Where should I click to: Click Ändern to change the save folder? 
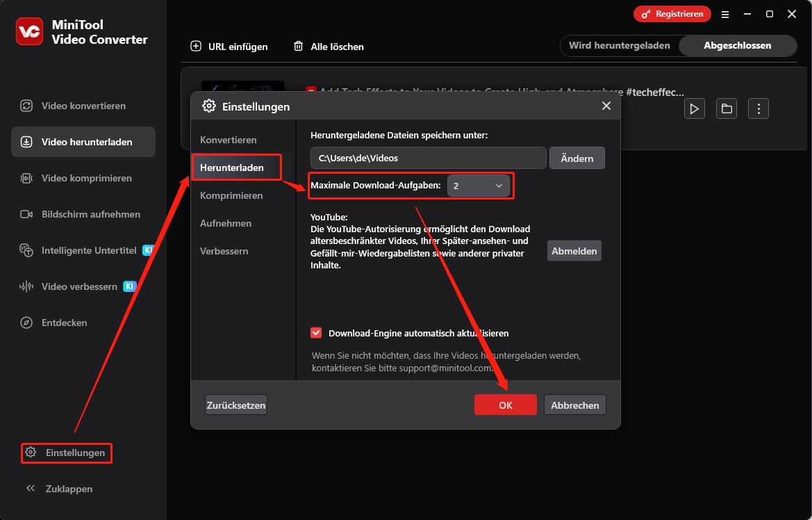[577, 158]
